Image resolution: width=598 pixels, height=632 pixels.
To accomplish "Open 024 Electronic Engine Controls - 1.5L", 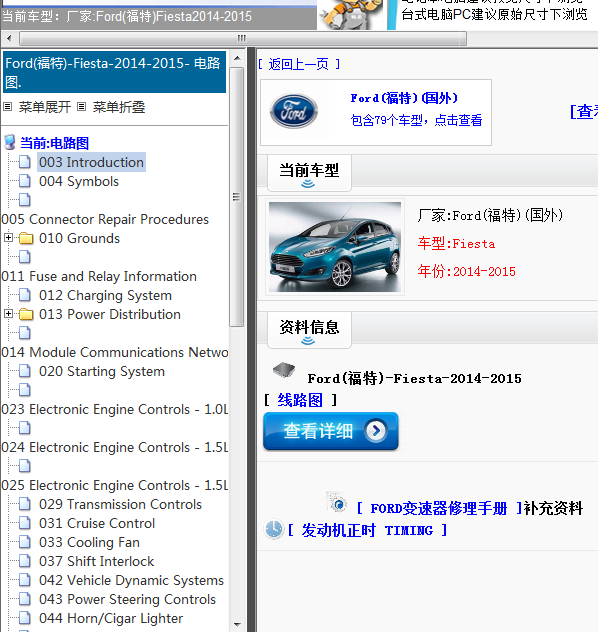I will tap(115, 447).
